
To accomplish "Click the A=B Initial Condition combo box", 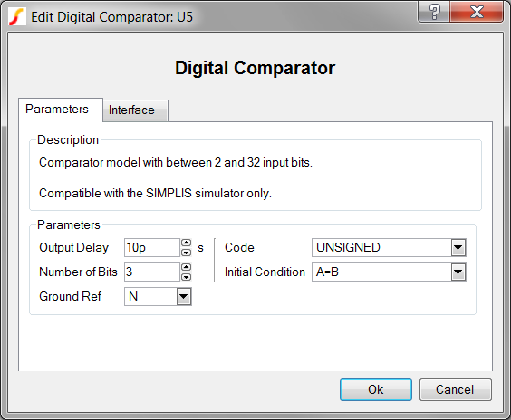I will (x=389, y=272).
